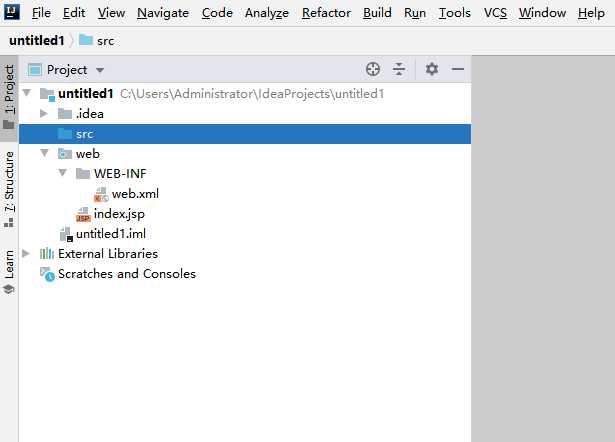615x442 pixels.
Task: Toggle the Project side tab
Action: [9, 97]
